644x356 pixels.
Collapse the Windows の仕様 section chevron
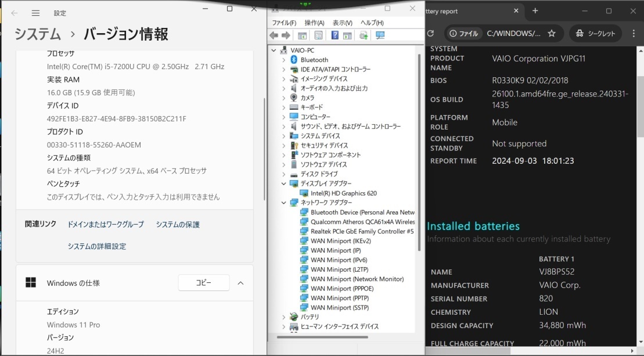[x=240, y=283]
